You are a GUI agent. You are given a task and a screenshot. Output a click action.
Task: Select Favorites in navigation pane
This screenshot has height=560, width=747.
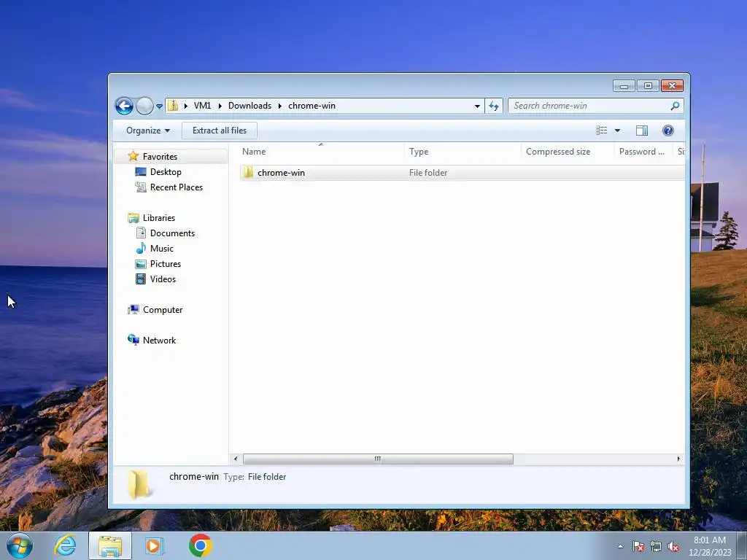(x=160, y=157)
